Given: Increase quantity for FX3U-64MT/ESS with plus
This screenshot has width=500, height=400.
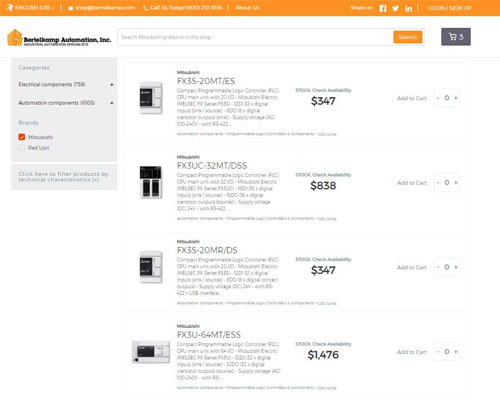Looking at the screenshot, I should pos(456,352).
